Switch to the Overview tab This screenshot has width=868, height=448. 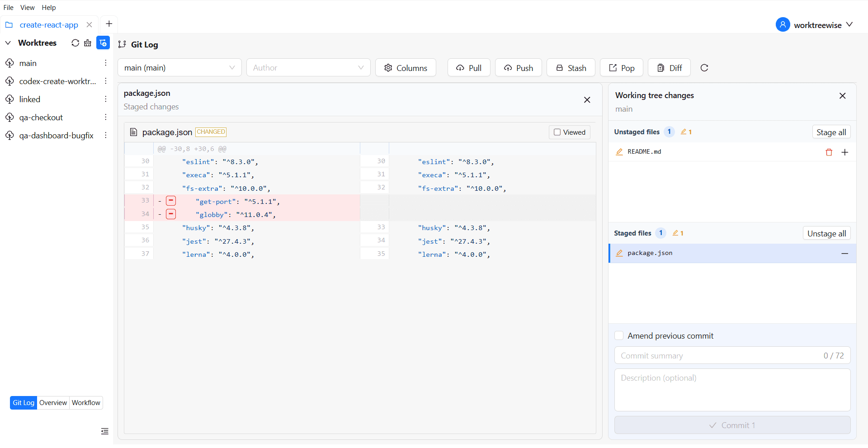[x=53, y=403]
